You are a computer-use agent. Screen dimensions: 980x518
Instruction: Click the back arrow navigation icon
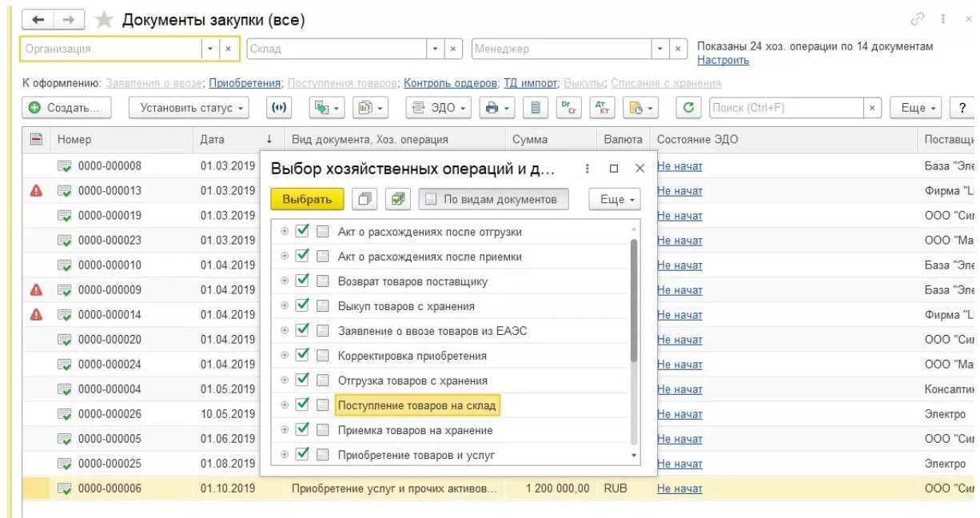coord(38,20)
